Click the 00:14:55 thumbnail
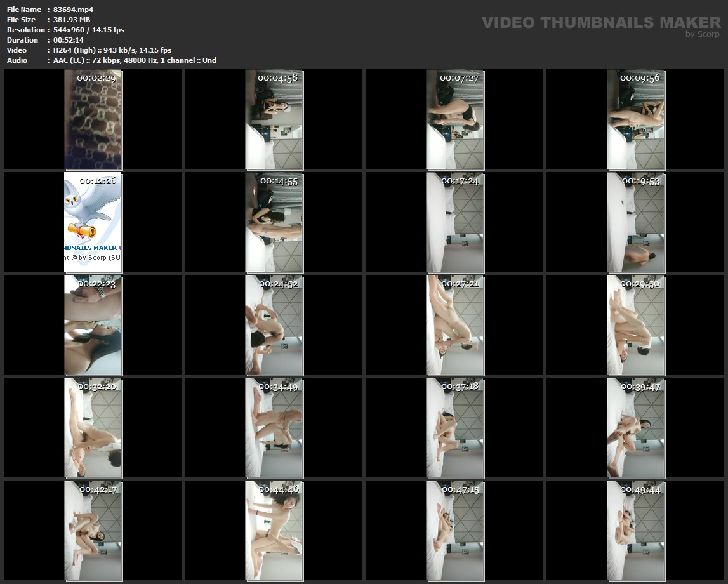 [274, 222]
